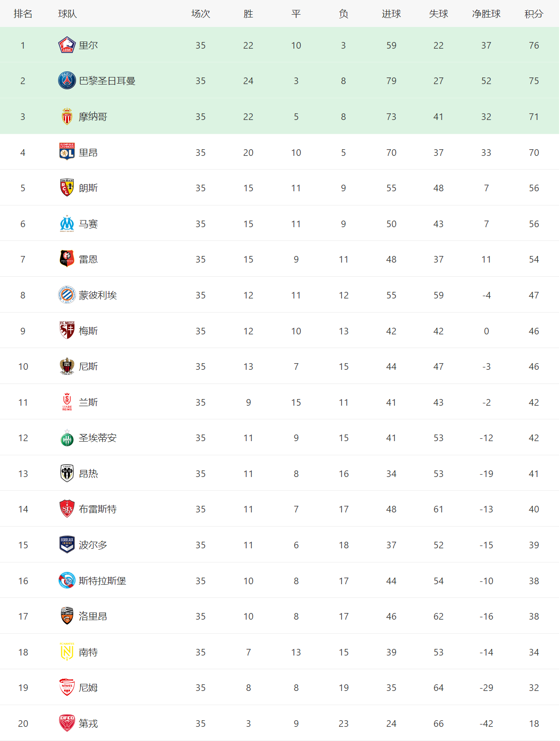Click the Rennes (雷恩) club crest

[67, 259]
